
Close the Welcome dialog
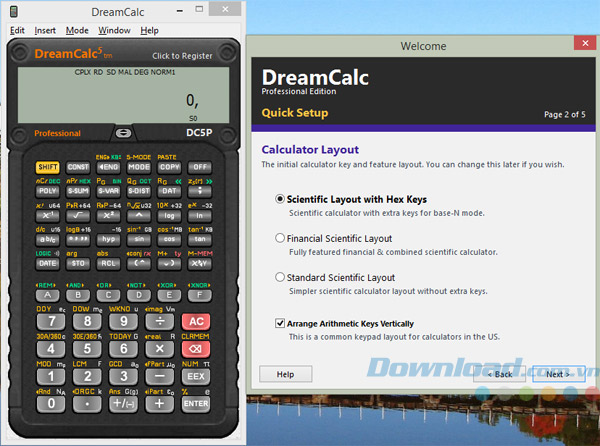coord(585,43)
